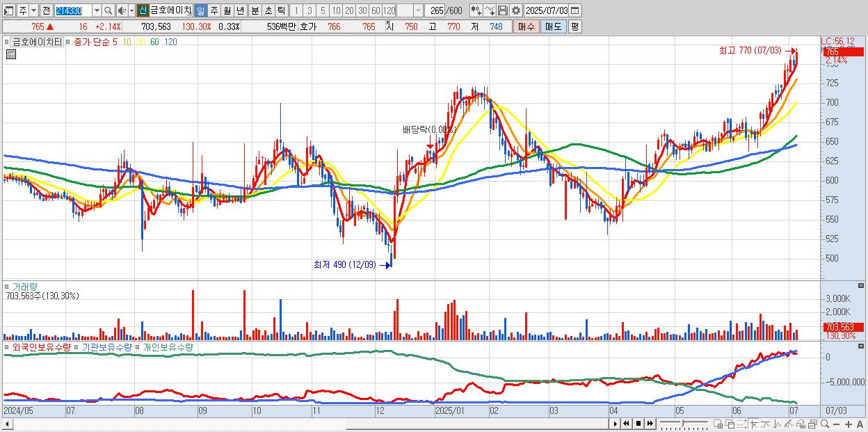Image resolution: width=868 pixels, height=432 pixels.
Task: Click the chart grid toggle icon at top-left of chart
Action: [10, 54]
